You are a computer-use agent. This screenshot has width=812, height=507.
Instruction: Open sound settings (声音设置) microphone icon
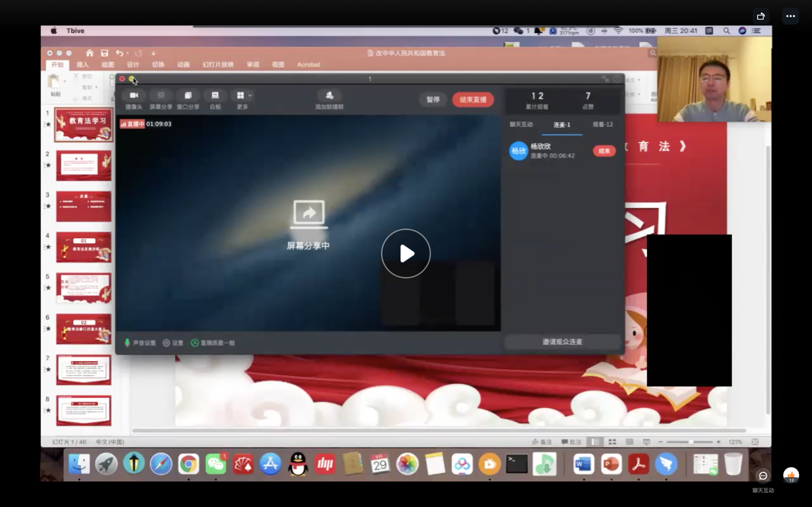[127, 343]
